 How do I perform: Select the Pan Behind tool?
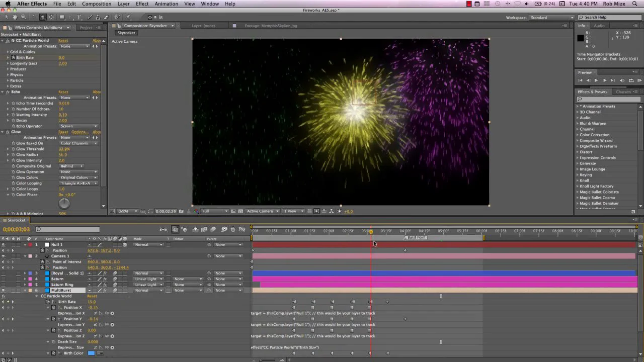(x=51, y=17)
